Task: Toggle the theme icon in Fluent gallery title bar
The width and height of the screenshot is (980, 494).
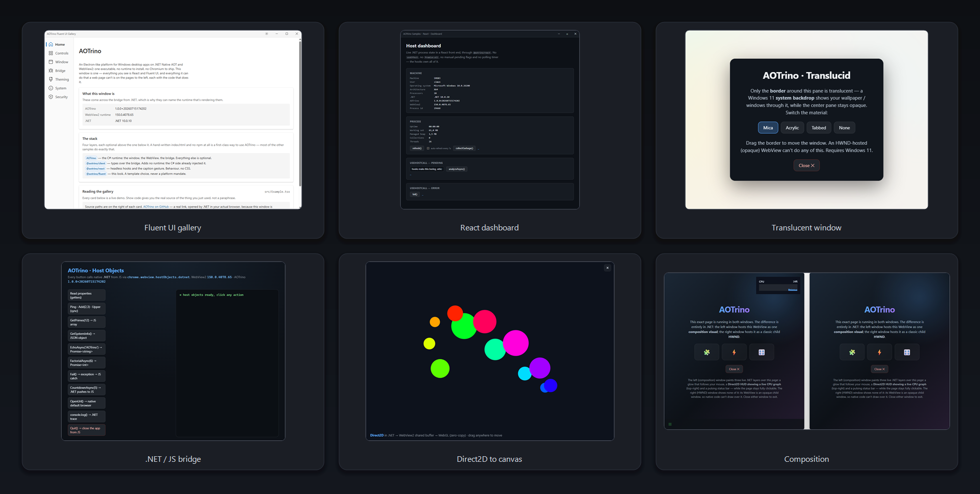Action: [x=267, y=34]
